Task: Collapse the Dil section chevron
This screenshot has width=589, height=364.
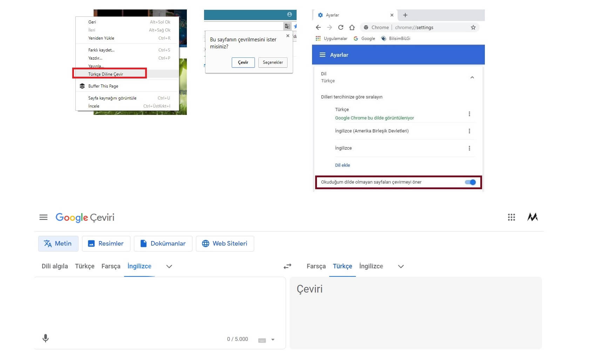Action: point(472,77)
